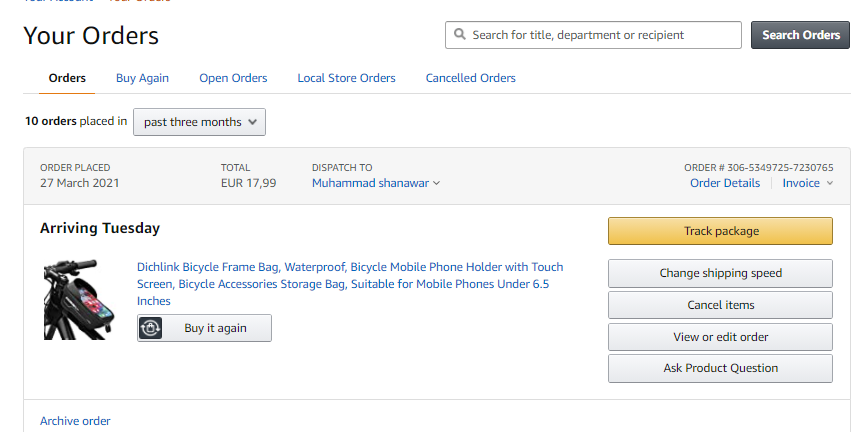858x432 pixels.
Task: Open the Open Orders tab
Action: 233,78
